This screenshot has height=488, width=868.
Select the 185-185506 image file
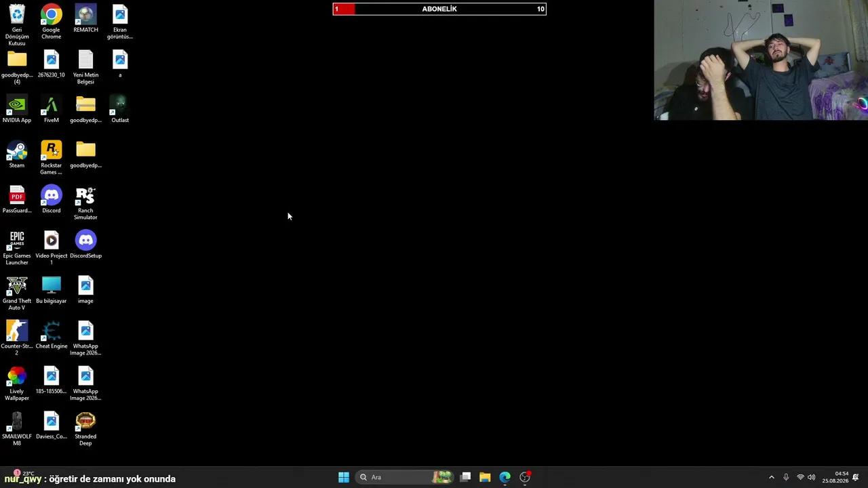pyautogui.click(x=52, y=381)
